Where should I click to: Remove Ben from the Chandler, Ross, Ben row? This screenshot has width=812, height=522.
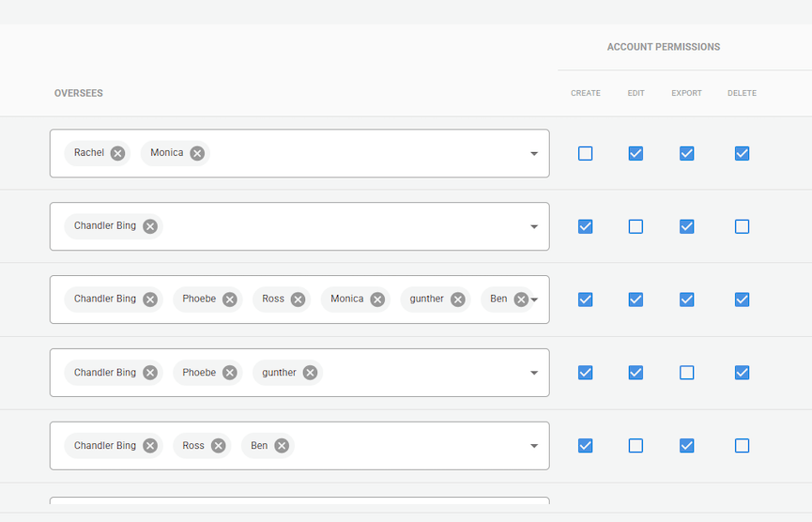[282, 446]
